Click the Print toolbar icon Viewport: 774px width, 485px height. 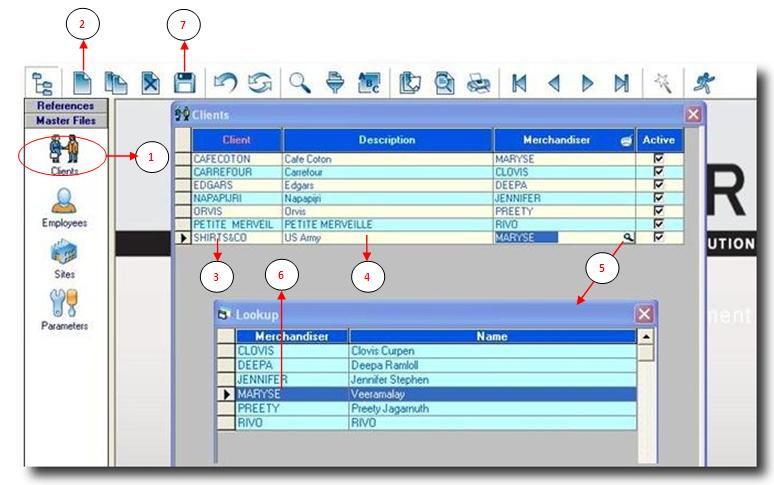(479, 83)
